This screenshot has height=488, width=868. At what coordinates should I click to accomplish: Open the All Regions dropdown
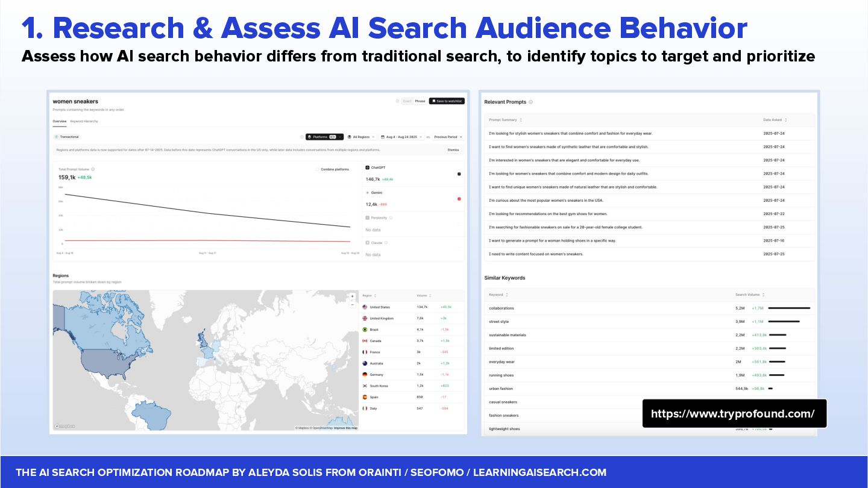pyautogui.click(x=362, y=137)
